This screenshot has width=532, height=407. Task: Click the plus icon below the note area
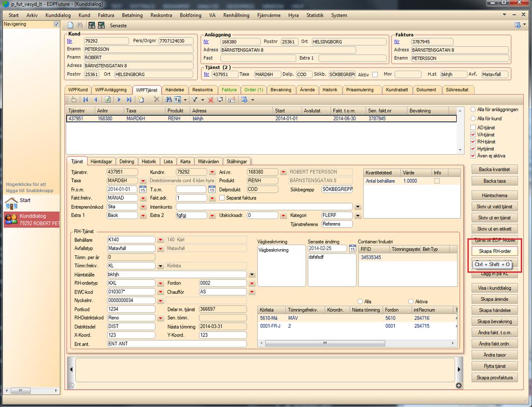(459, 385)
